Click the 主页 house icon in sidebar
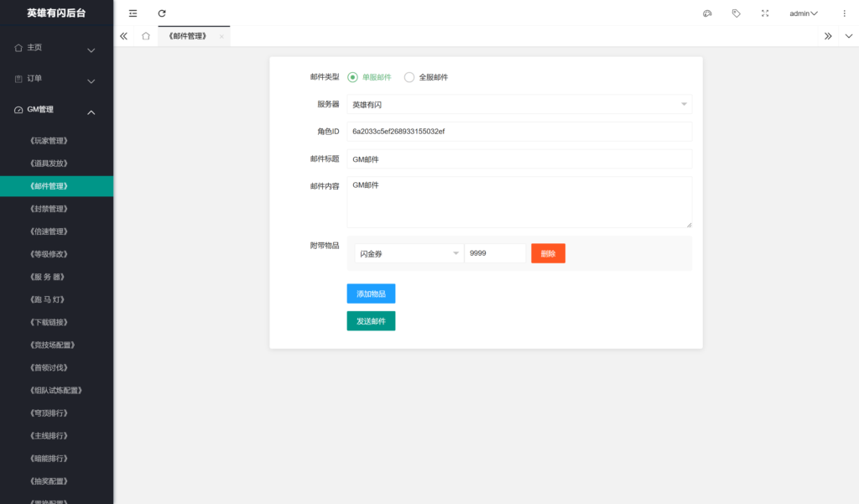This screenshot has width=859, height=504. point(18,48)
